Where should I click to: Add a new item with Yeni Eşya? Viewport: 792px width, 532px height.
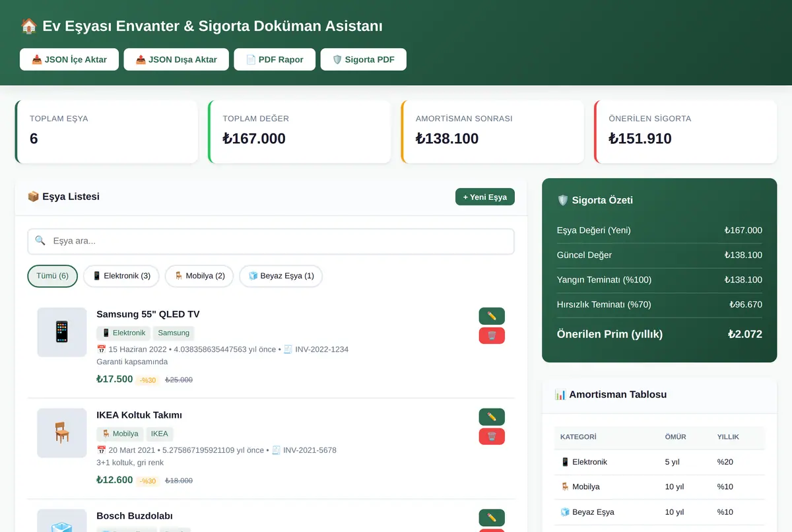(x=485, y=197)
